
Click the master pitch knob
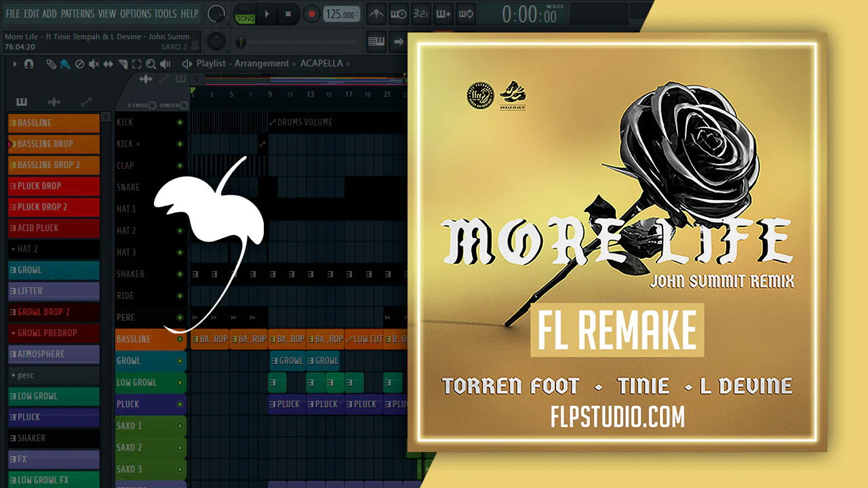tap(216, 42)
